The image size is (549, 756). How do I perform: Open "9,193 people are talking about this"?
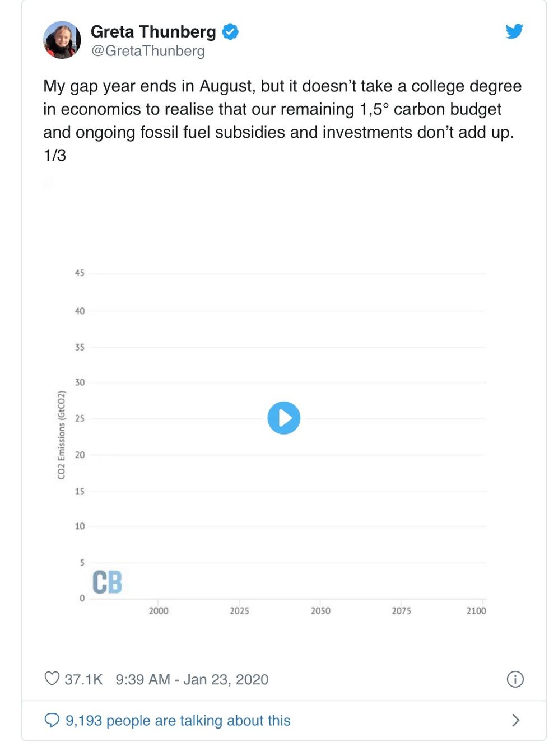point(178,721)
